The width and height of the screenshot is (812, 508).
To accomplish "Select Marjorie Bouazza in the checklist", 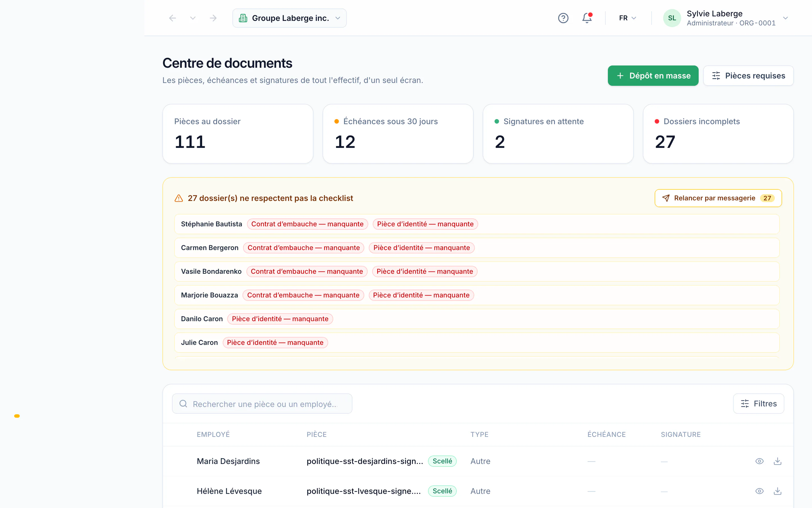I will (209, 295).
